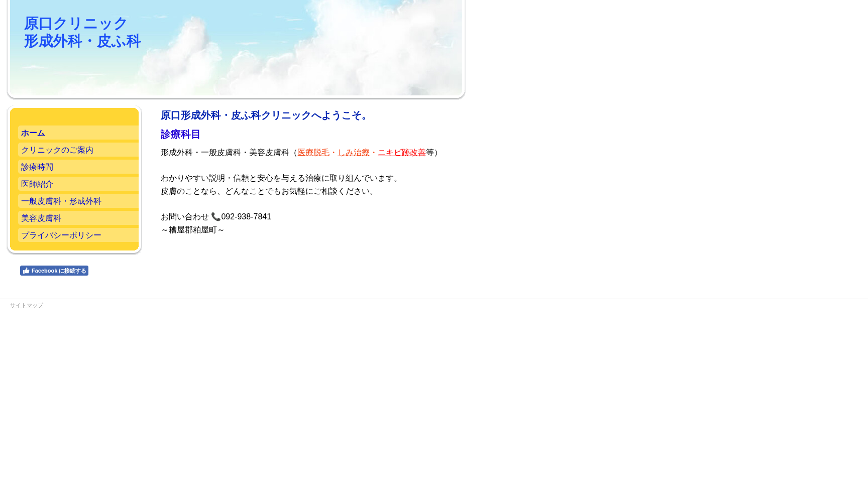The image size is (868, 502).
Task: Click the yellow sidebar header area
Action: [x=74, y=117]
